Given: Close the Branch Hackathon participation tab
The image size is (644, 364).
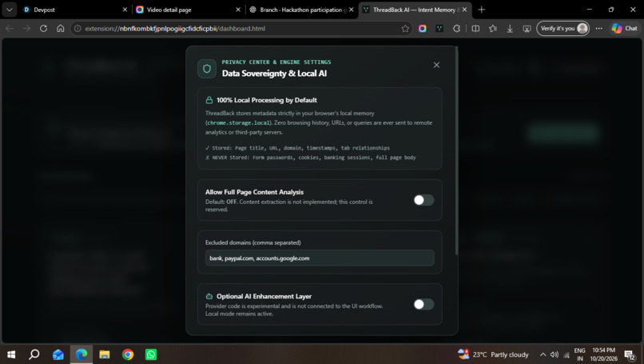Looking at the screenshot, I should coord(351,10).
